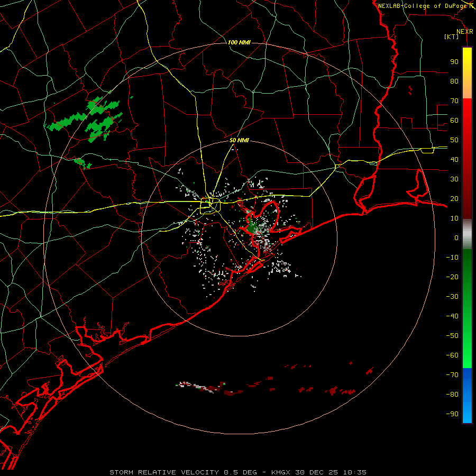The height and width of the screenshot is (476, 476).
Task: Select the 100 NMI range ring label
Action: click(239, 42)
